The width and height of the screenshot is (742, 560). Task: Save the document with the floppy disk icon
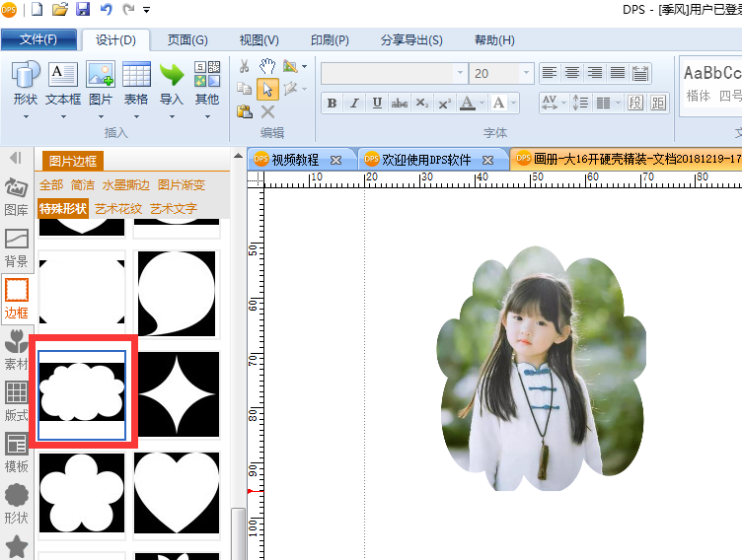point(83,9)
